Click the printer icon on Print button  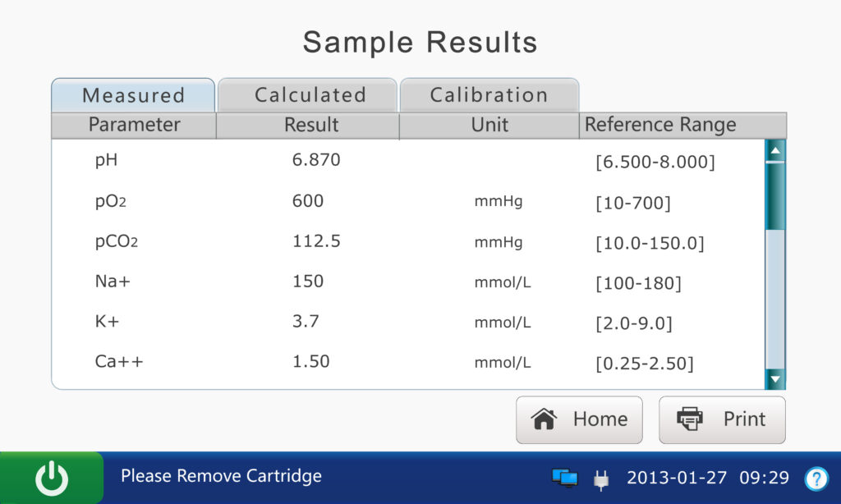[689, 419]
